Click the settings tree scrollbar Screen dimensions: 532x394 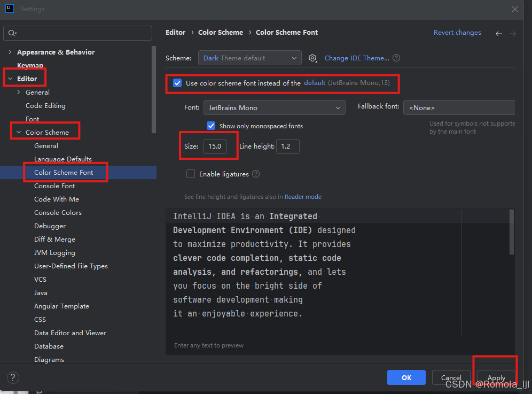tap(154, 89)
